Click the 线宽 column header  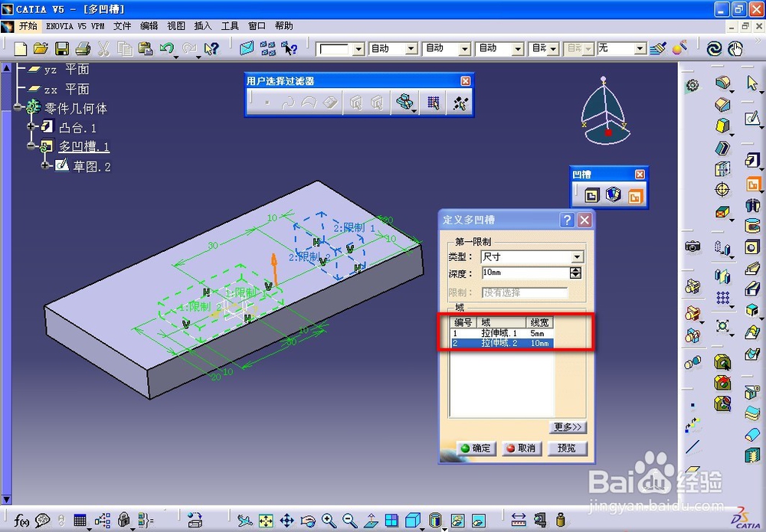[x=540, y=322]
